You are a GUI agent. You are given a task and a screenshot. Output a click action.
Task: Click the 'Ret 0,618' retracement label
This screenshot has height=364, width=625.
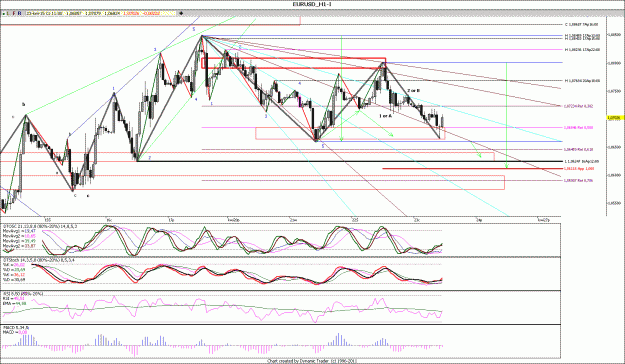(578, 150)
